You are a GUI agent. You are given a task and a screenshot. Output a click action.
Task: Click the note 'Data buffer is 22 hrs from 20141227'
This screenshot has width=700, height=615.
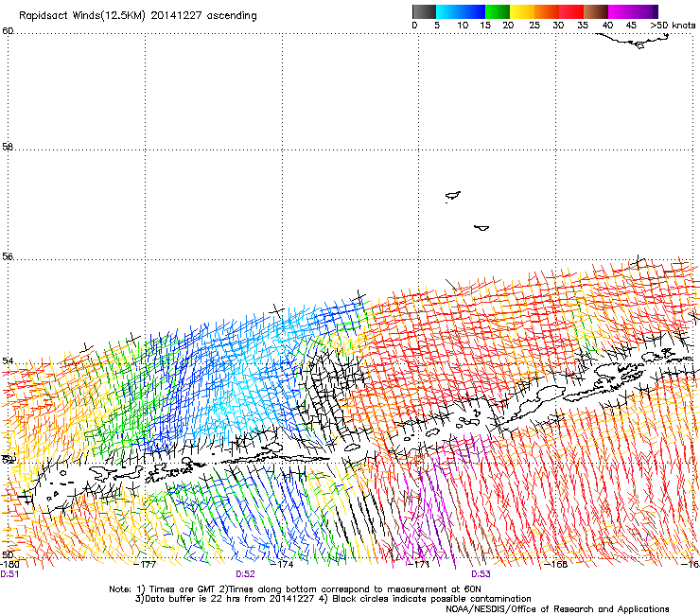(x=230, y=599)
